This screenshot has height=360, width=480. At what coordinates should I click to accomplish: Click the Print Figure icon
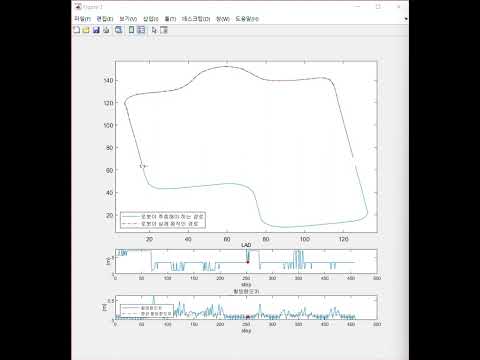click(106, 30)
